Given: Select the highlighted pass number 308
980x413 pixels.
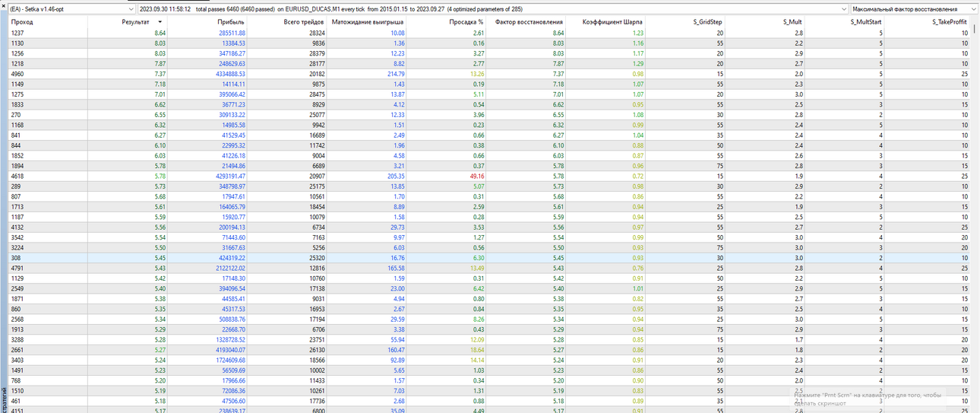Looking at the screenshot, I should (16, 257).
